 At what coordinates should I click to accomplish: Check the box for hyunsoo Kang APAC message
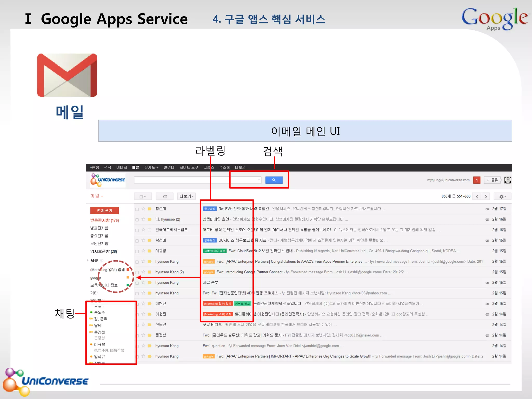pyautogui.click(x=137, y=262)
